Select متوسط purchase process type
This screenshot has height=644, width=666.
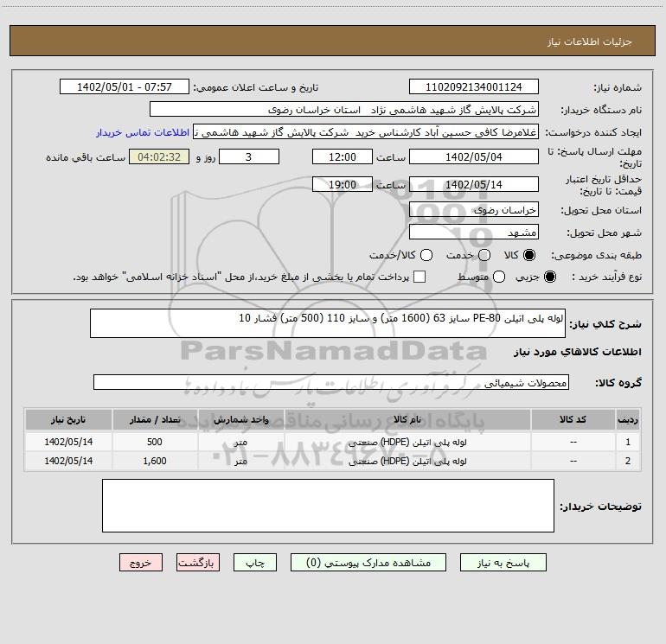pos(483,277)
